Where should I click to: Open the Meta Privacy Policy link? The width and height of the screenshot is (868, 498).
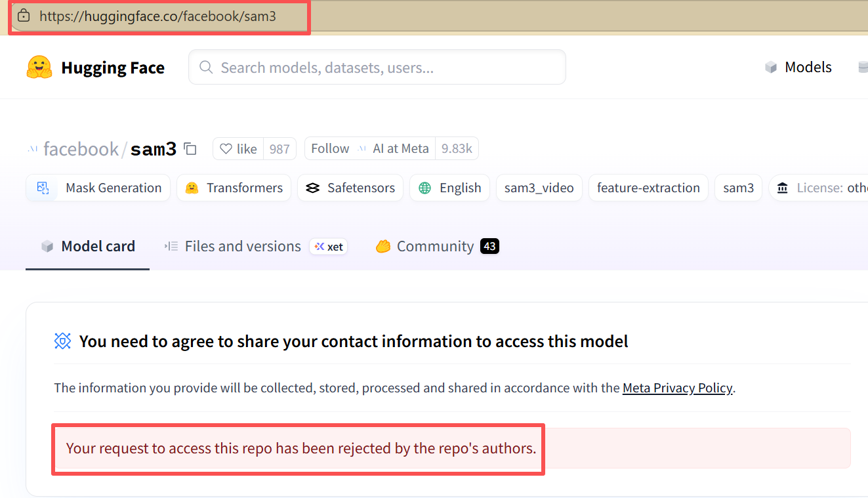click(x=677, y=388)
